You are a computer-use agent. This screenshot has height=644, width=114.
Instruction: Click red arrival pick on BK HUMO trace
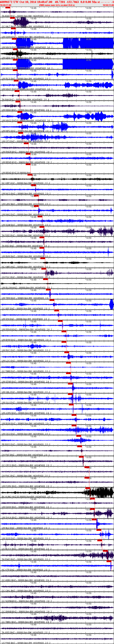88,488
